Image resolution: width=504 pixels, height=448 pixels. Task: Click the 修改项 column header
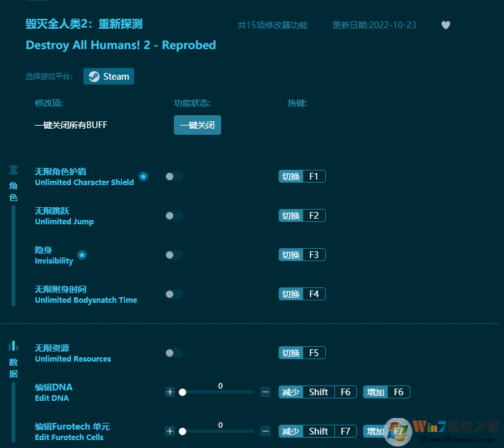pyautogui.click(x=49, y=103)
